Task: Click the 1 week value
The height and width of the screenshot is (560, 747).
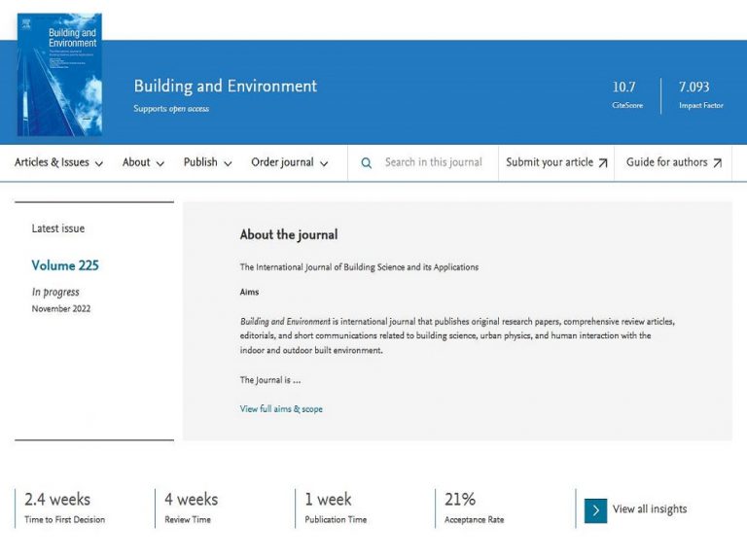Action: tap(328, 499)
